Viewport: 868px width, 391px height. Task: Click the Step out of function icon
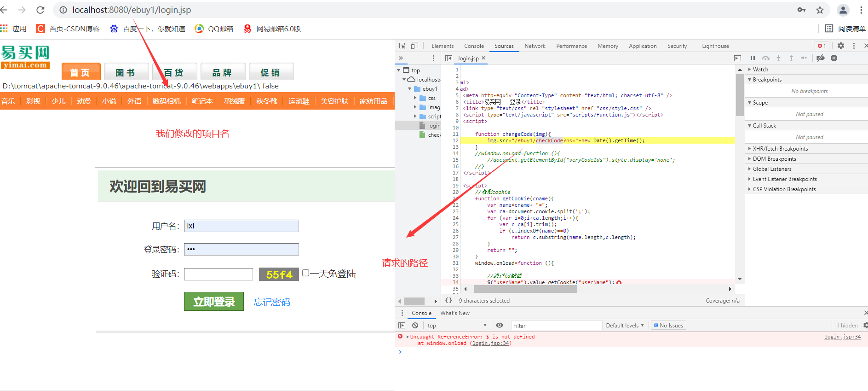pyautogui.click(x=791, y=58)
